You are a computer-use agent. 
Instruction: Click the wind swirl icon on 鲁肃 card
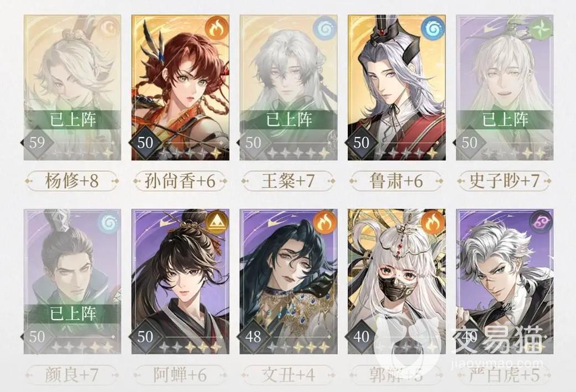pyautogui.click(x=433, y=28)
